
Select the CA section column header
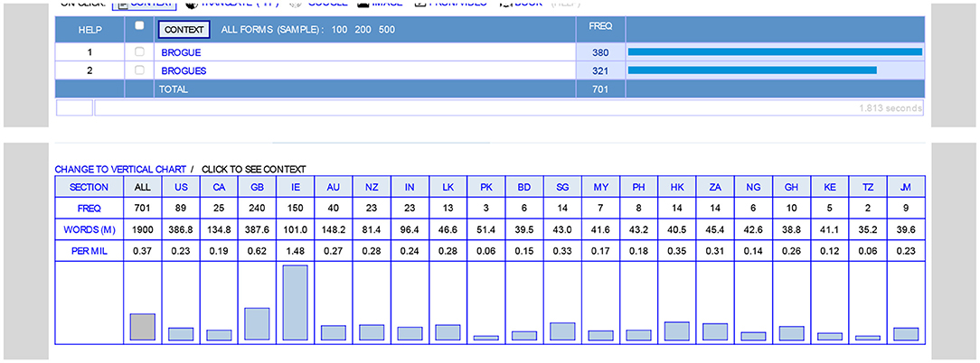219,187
